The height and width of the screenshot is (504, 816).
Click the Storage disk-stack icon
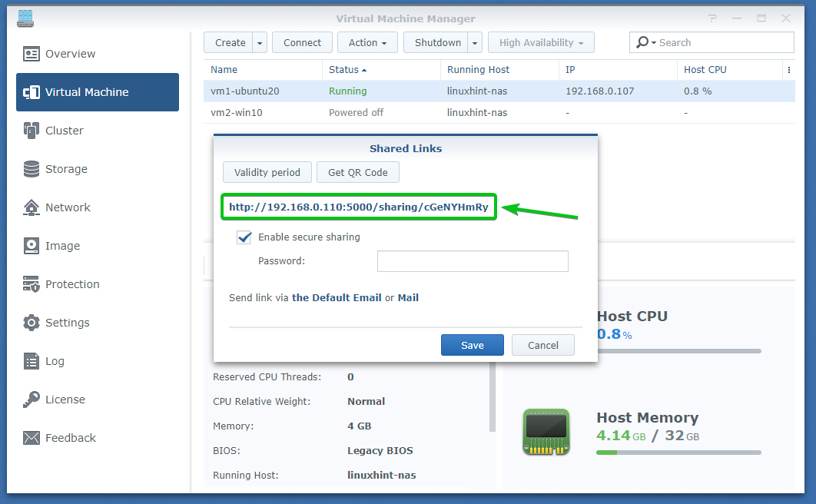32,169
